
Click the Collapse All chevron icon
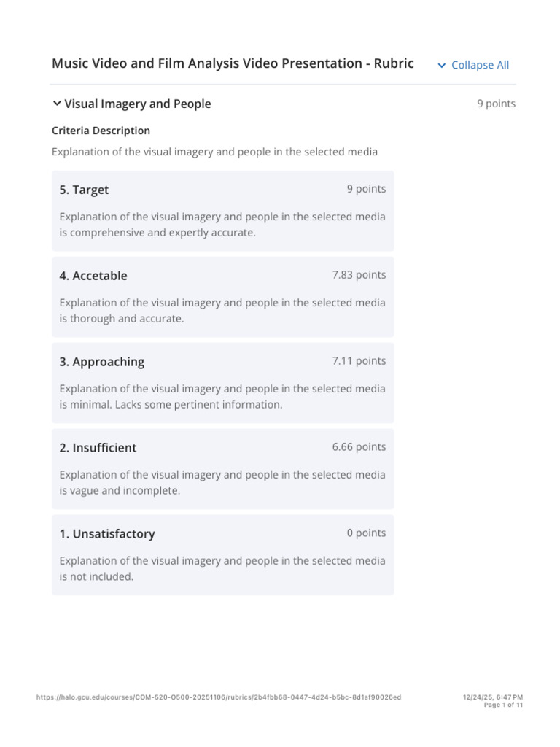[x=441, y=65]
